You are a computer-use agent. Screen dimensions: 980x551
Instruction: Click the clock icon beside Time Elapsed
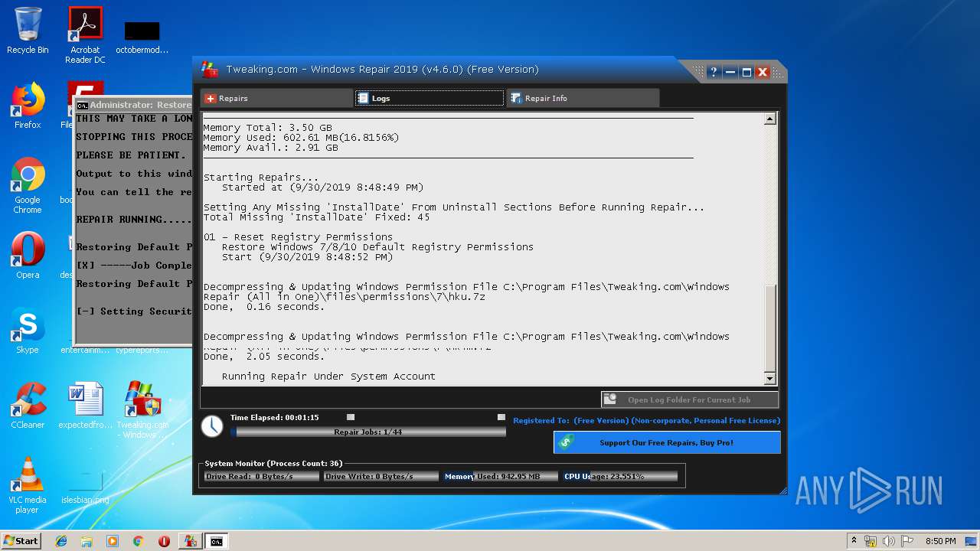tap(212, 426)
